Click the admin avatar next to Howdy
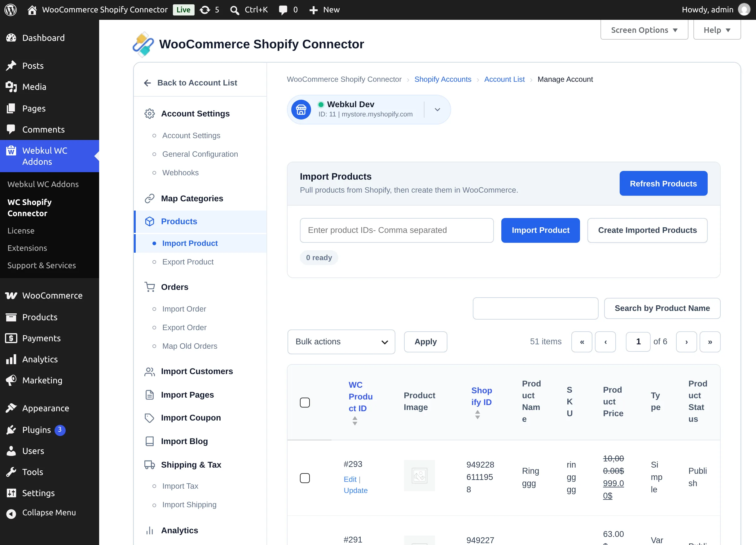 coord(744,10)
